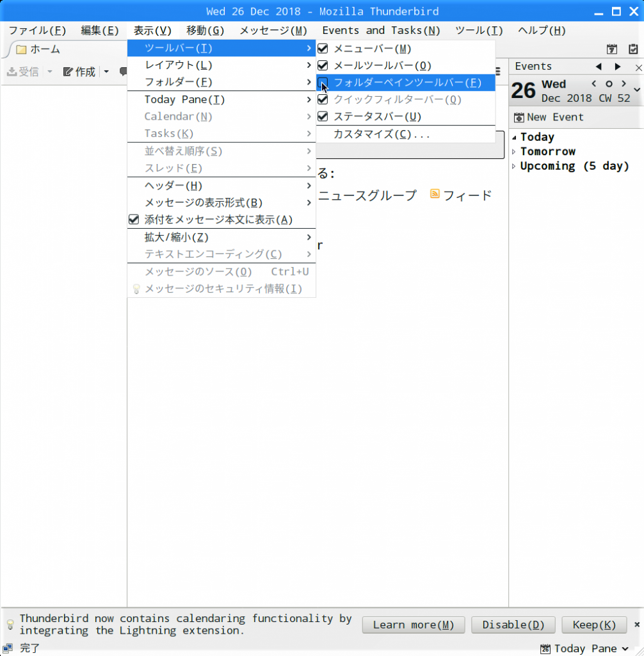Screen dimensions: 644x656
Task: Click the Learn more(M) button
Action: coord(413,625)
